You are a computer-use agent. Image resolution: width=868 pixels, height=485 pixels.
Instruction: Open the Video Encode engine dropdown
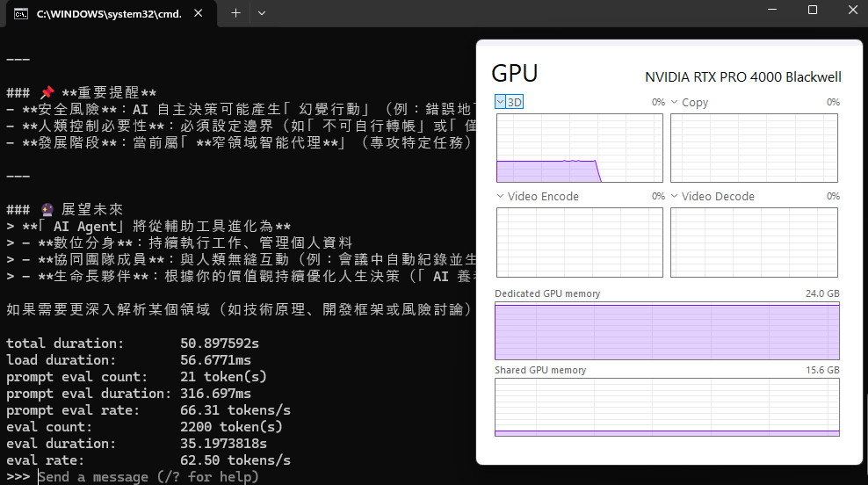pos(501,196)
